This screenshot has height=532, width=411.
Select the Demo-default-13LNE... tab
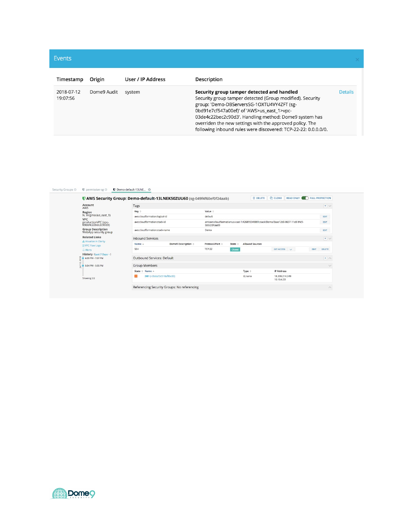pyautogui.click(x=131, y=190)
